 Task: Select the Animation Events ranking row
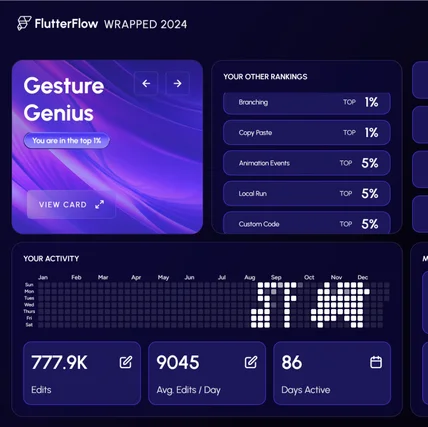click(307, 163)
